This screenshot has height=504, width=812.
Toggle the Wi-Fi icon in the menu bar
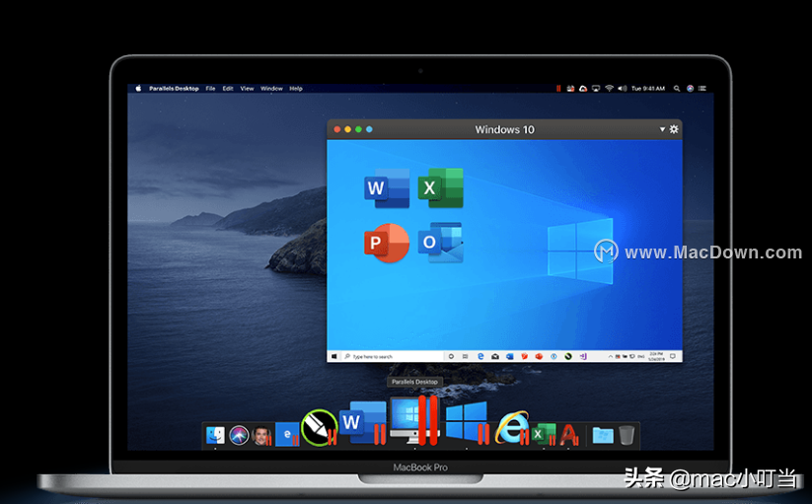coord(609,89)
